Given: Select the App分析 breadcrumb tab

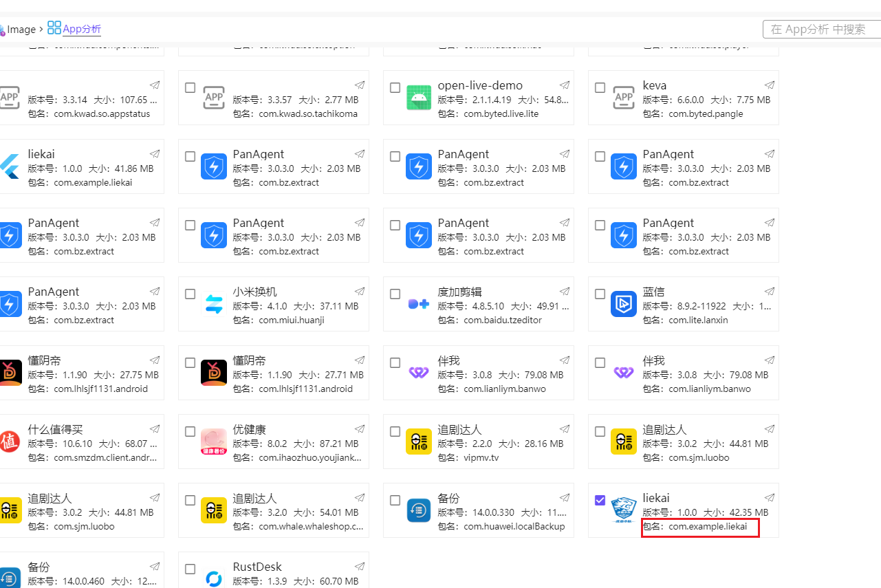Looking at the screenshot, I should coord(82,29).
